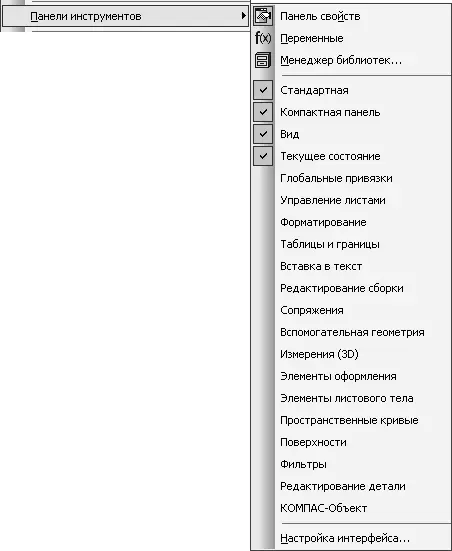Show the Фильтры toolbar

(351, 464)
